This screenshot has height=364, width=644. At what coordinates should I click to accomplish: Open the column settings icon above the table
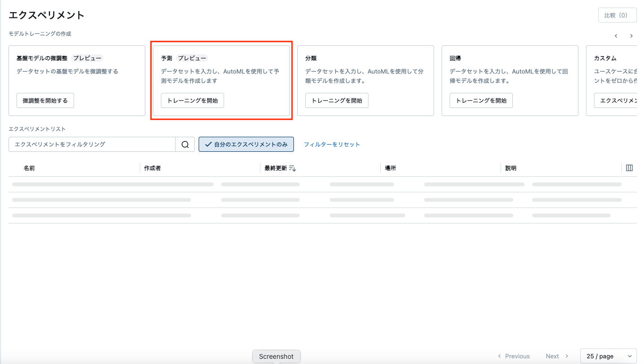coord(629,167)
